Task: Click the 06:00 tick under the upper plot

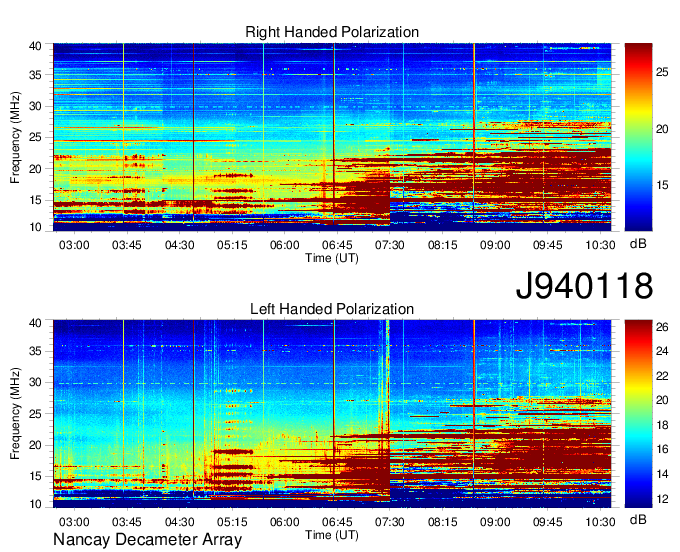Action: pos(284,245)
